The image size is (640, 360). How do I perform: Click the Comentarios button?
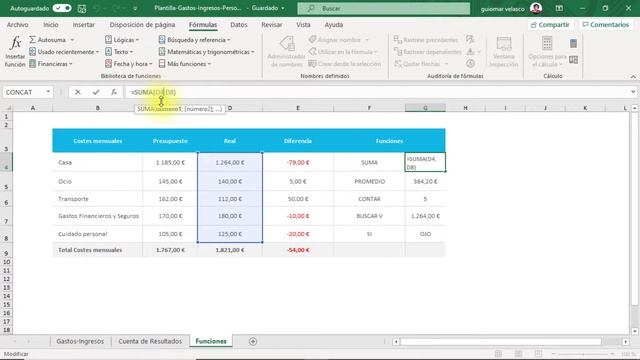pyautogui.click(x=606, y=25)
